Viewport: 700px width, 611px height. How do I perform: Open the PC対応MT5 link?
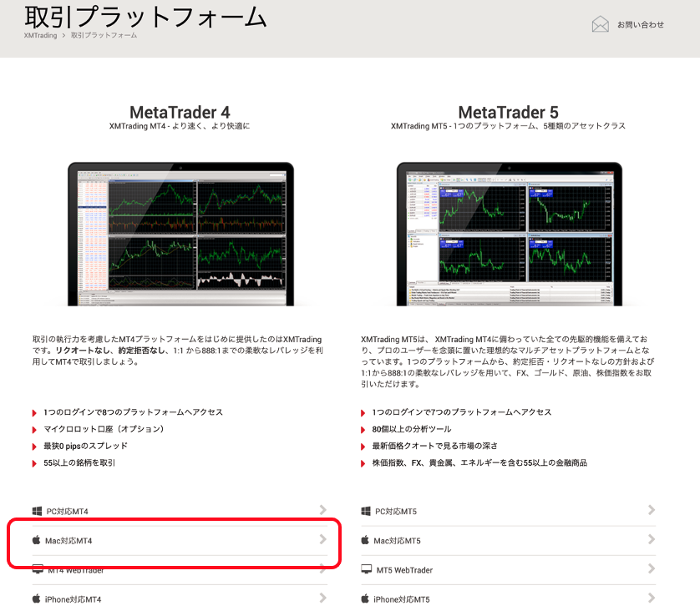396,511
